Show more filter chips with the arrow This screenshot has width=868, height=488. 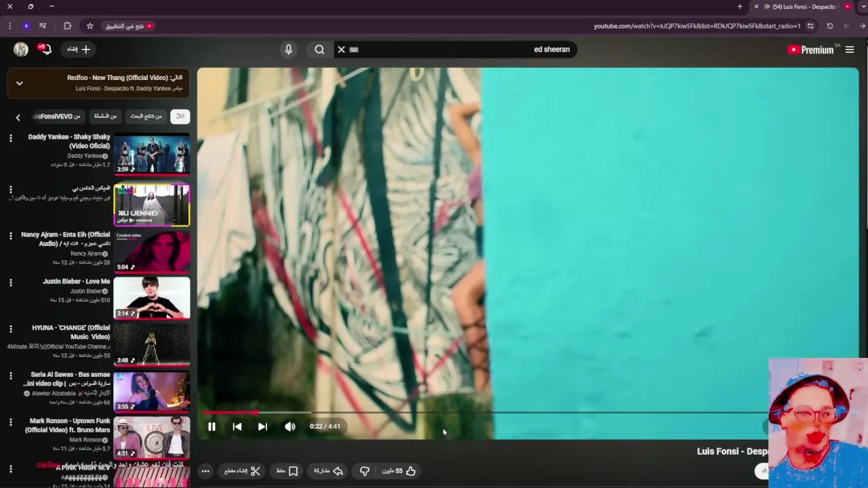(x=18, y=117)
